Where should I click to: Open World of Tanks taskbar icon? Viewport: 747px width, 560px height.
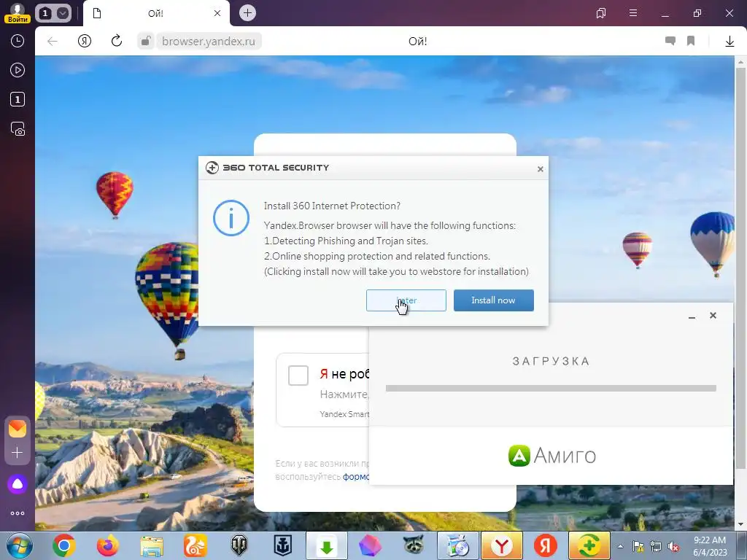coord(239,545)
